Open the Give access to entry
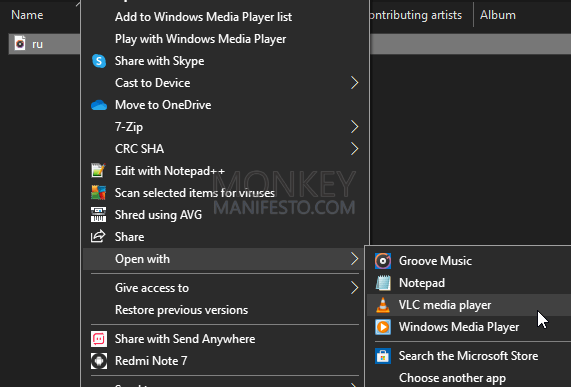Viewport: 571px width, 387px height. (x=152, y=288)
